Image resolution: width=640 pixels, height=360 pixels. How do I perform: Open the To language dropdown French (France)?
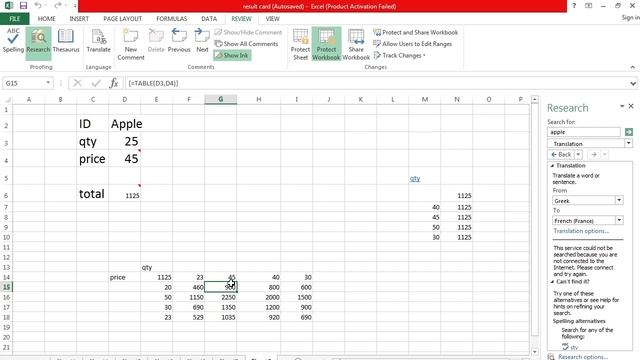click(619, 220)
